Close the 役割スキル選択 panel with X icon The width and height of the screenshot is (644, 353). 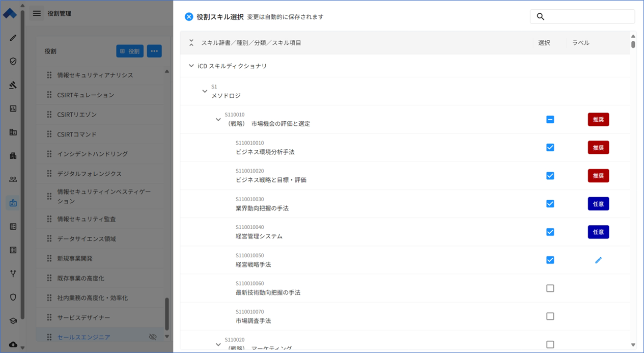coord(189,17)
